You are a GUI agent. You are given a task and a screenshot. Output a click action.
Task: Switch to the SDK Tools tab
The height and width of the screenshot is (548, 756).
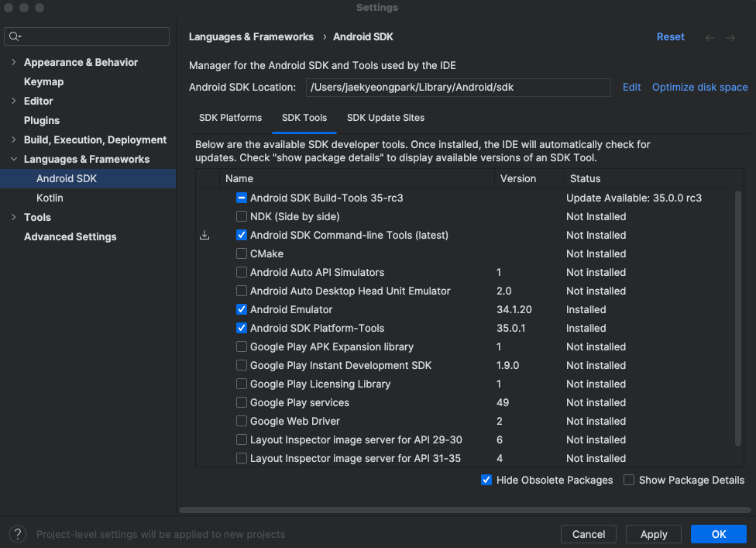[x=304, y=118]
